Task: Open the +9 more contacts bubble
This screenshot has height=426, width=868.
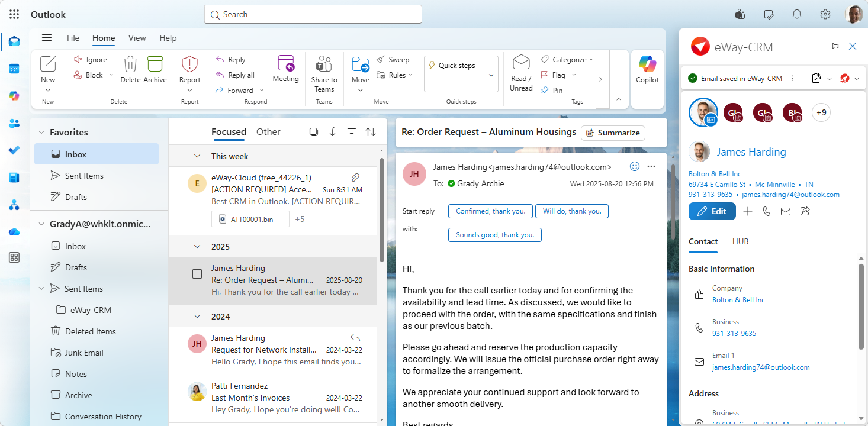Action: (x=821, y=112)
